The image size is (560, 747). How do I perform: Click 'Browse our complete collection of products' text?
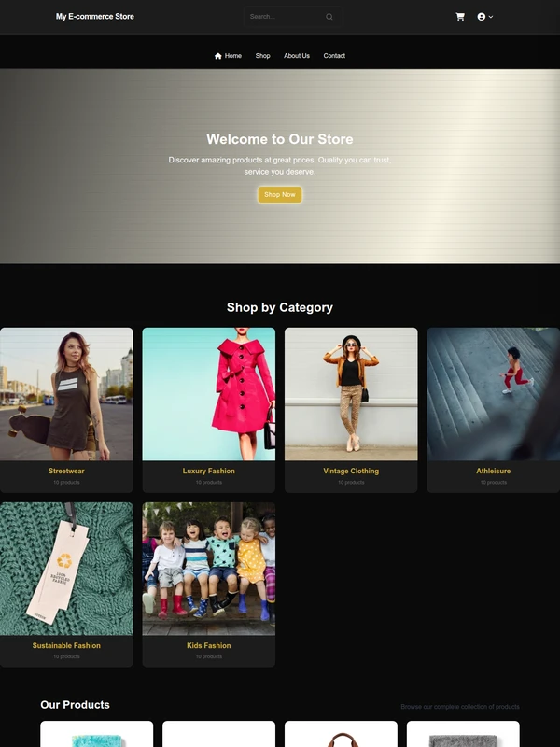[x=460, y=707]
